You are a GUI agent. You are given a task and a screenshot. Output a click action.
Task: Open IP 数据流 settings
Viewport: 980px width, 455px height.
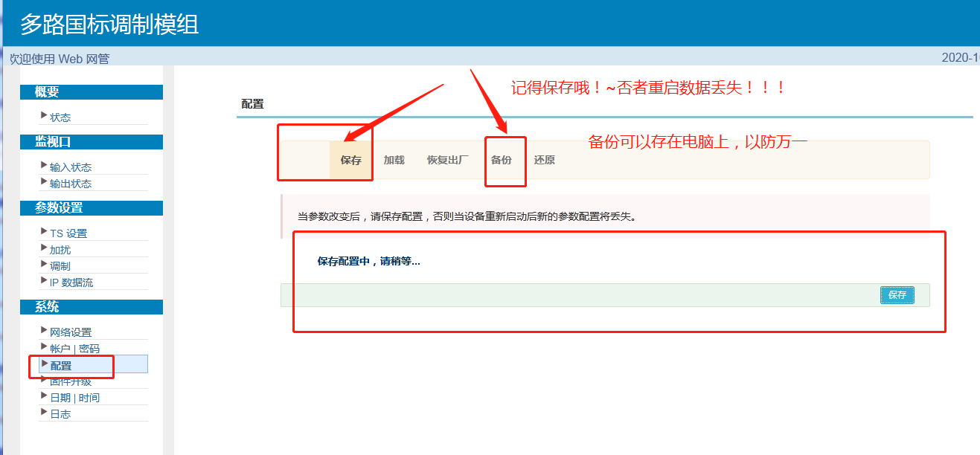pyautogui.click(x=71, y=283)
